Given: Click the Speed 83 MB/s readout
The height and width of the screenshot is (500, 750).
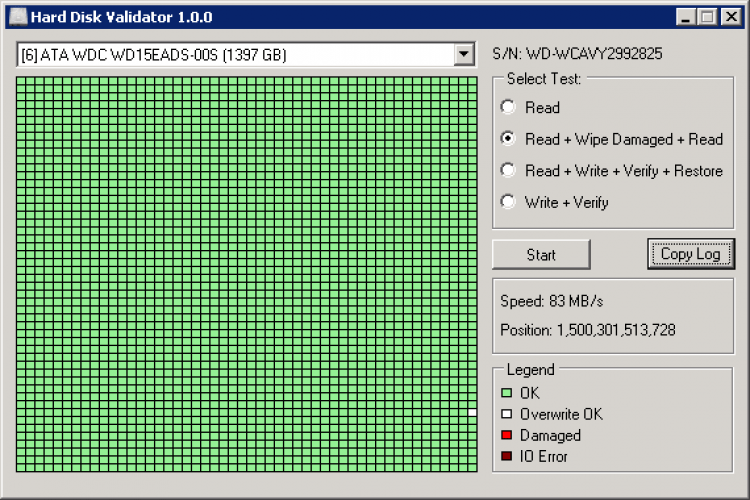Looking at the screenshot, I should pos(551,301).
